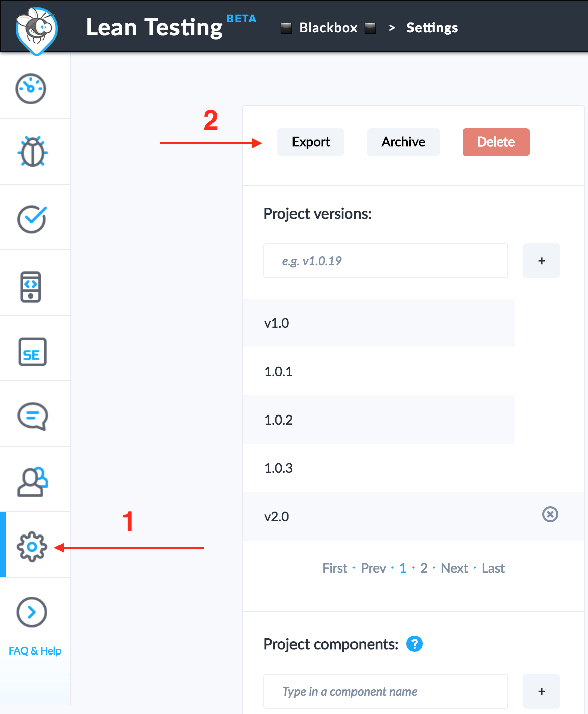The image size is (588, 714).
Task: Click the Export button
Action: [311, 142]
